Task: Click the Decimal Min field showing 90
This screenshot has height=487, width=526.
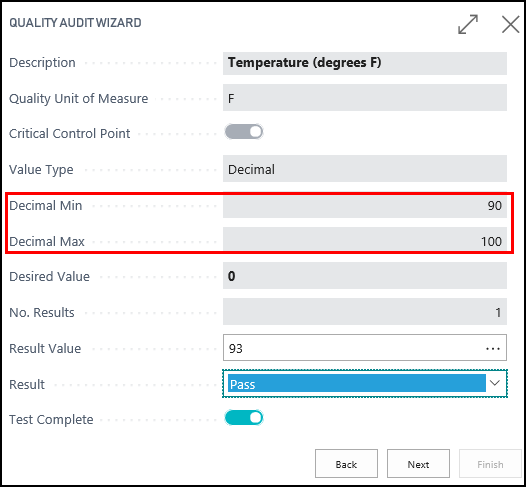Action: [x=365, y=206]
